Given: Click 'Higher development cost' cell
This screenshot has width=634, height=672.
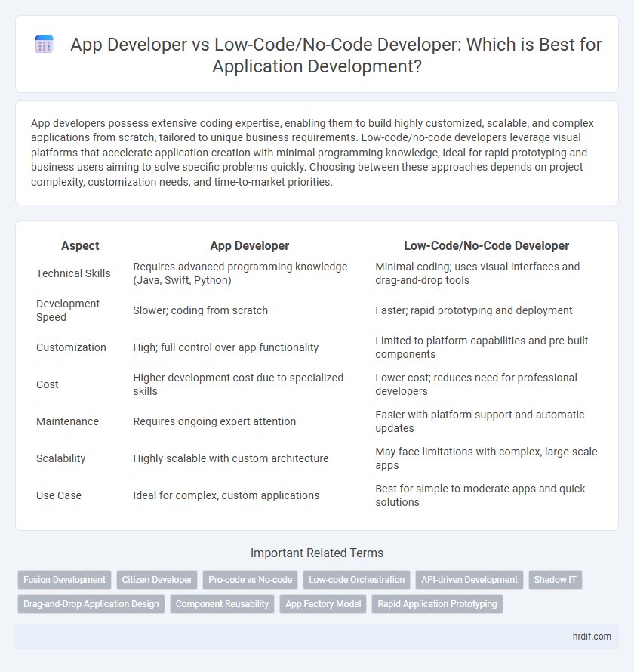Looking at the screenshot, I should coord(249,384).
